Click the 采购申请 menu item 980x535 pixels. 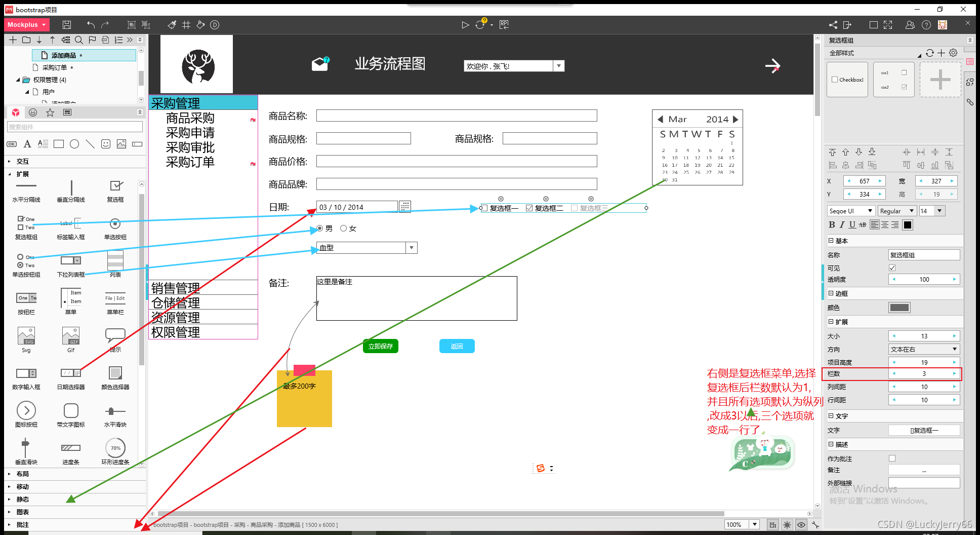click(190, 133)
